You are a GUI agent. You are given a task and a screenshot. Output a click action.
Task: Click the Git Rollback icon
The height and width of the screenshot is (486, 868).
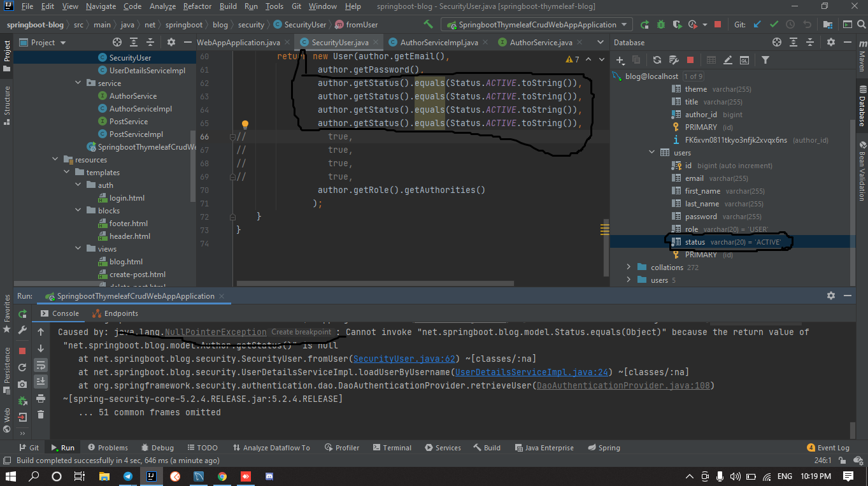pyautogui.click(x=807, y=25)
